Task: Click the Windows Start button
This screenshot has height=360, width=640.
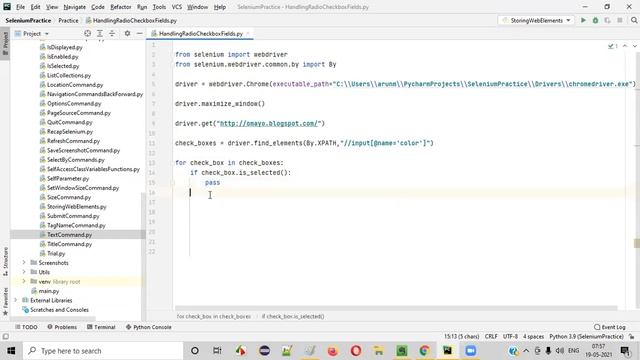Action: [11, 351]
